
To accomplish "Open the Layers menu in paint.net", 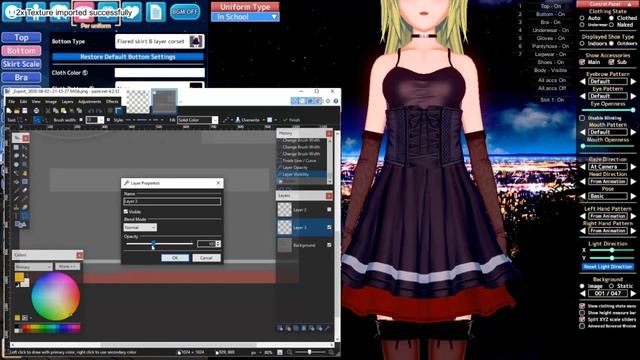I will [67, 101].
